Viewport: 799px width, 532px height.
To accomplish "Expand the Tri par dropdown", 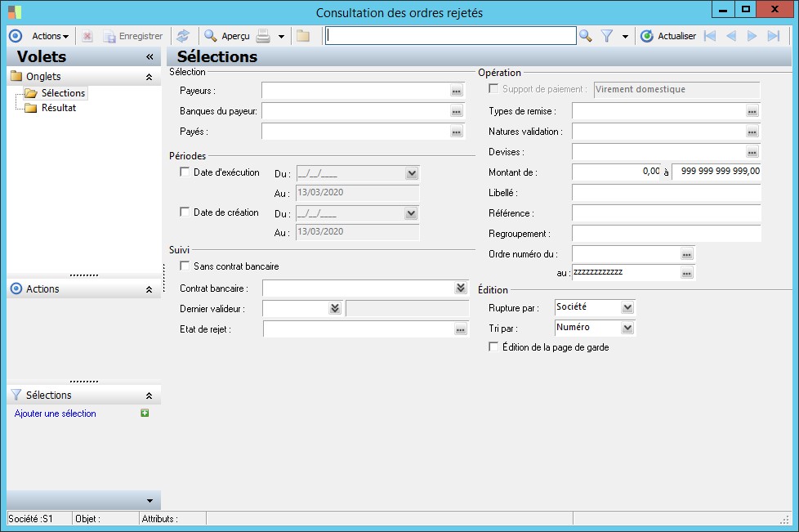I will click(x=627, y=328).
